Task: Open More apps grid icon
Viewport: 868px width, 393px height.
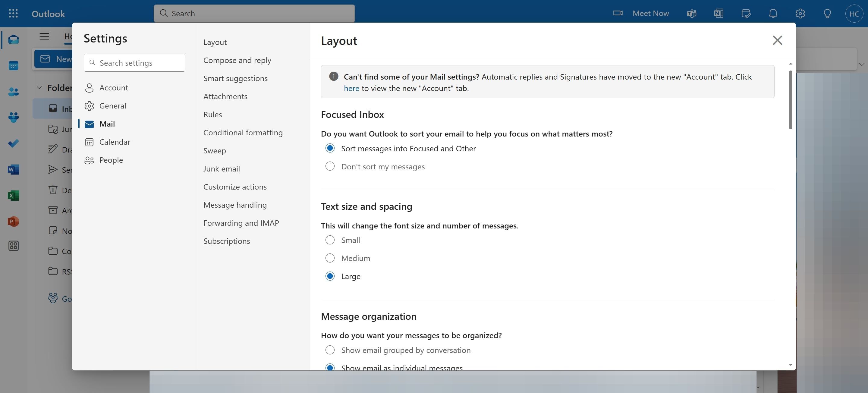Action: point(14,246)
